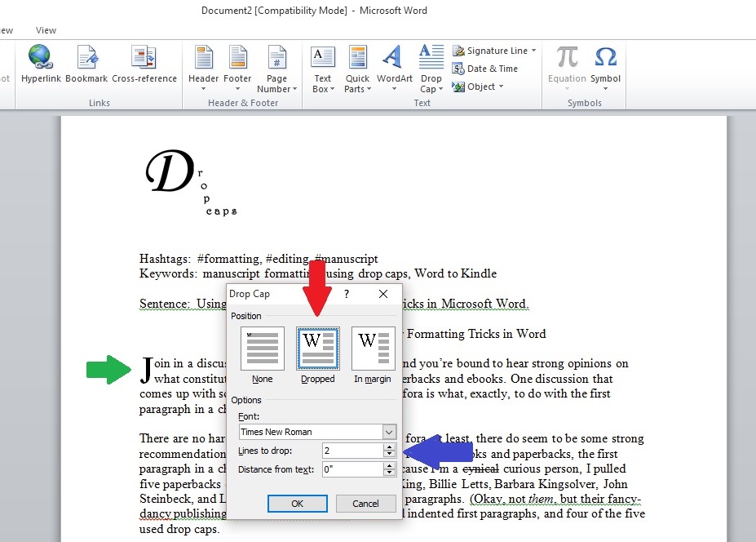The image size is (756, 542).
Task: Click the decorative D drop cap heading
Action: point(170,171)
